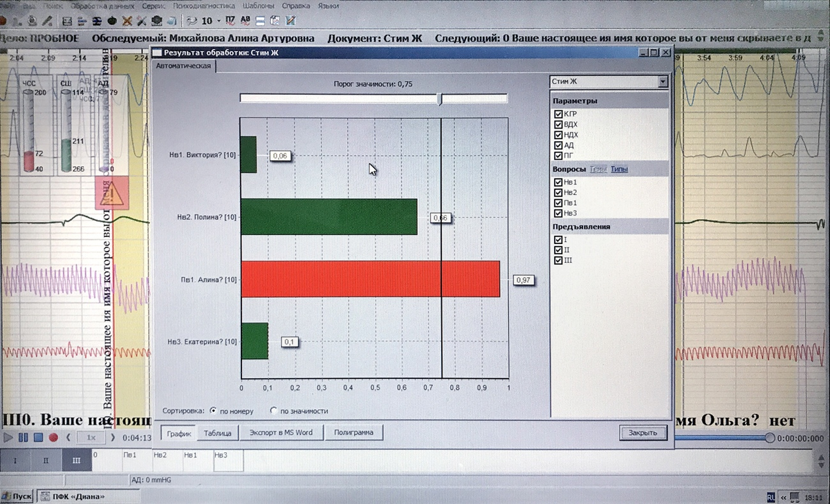Click the significance threshold slider handle
Screen dimensions: 830x504
tap(441, 99)
